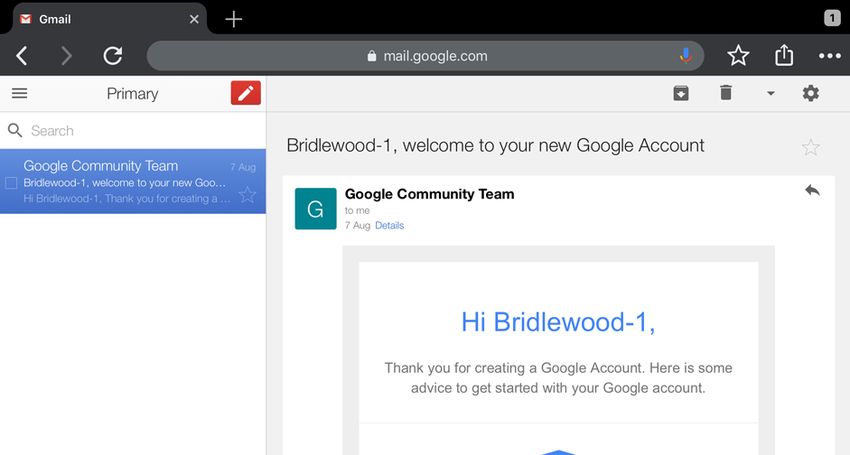Click the 'to me' recipient text
Screen dimensions: 850x455
click(357, 210)
